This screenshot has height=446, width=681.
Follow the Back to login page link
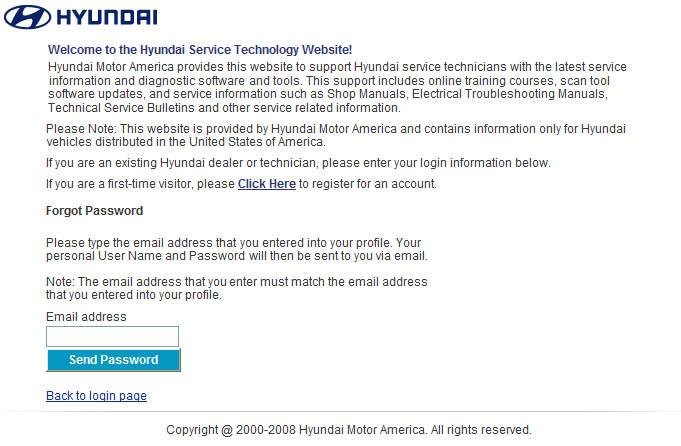[96, 396]
